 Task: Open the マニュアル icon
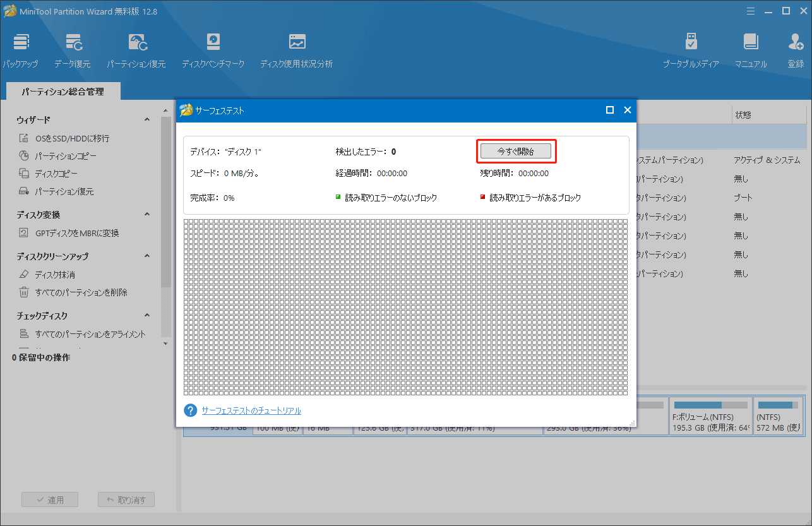(x=750, y=51)
